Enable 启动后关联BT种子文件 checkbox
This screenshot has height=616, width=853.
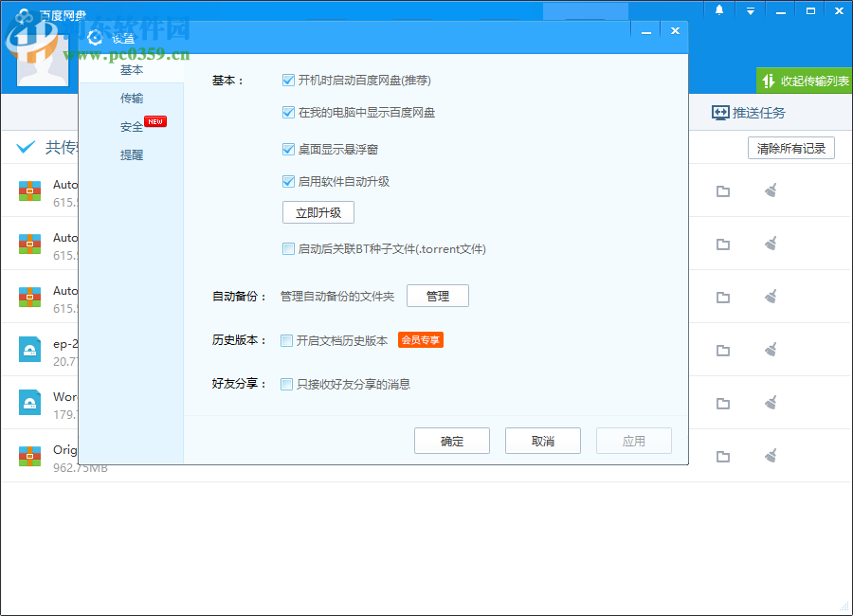click(x=288, y=248)
